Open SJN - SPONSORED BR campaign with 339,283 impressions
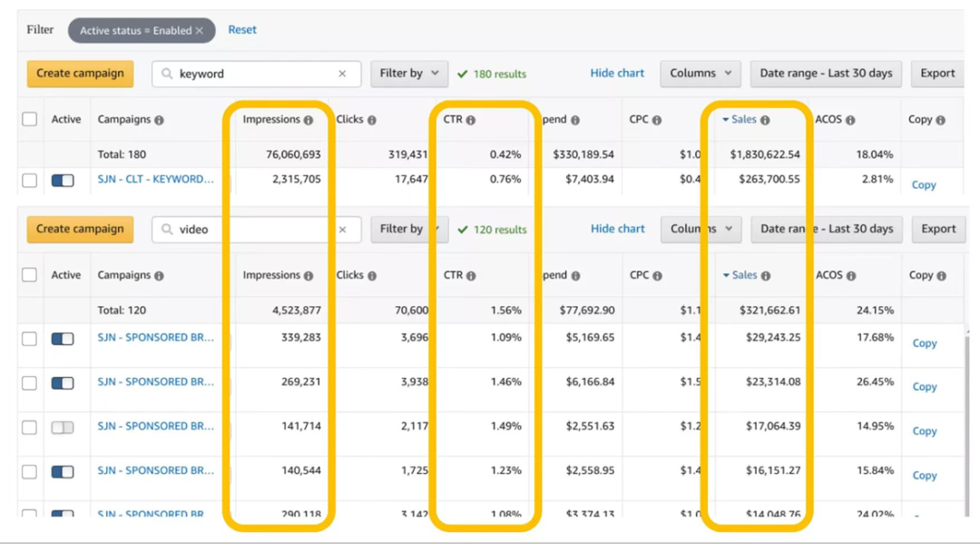Screen dimensions: 980x544 (x=156, y=337)
